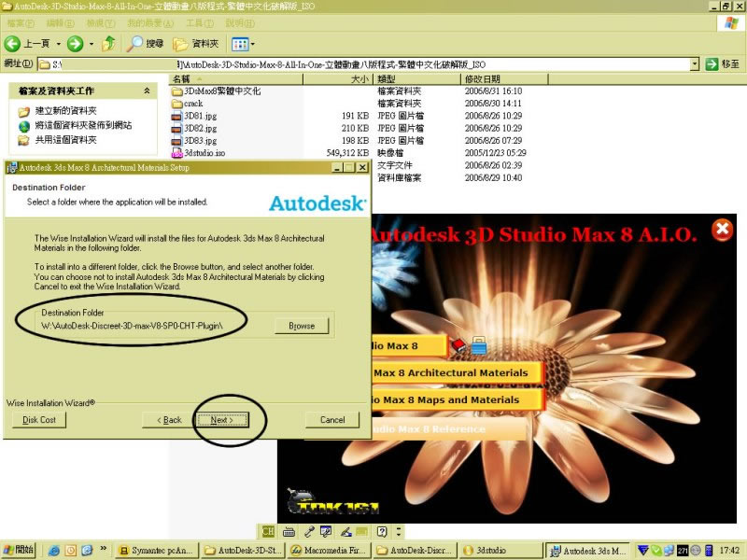Screen dimensions: 747x560
Task: Switch to 3dstudio taskbar button
Action: click(500, 551)
